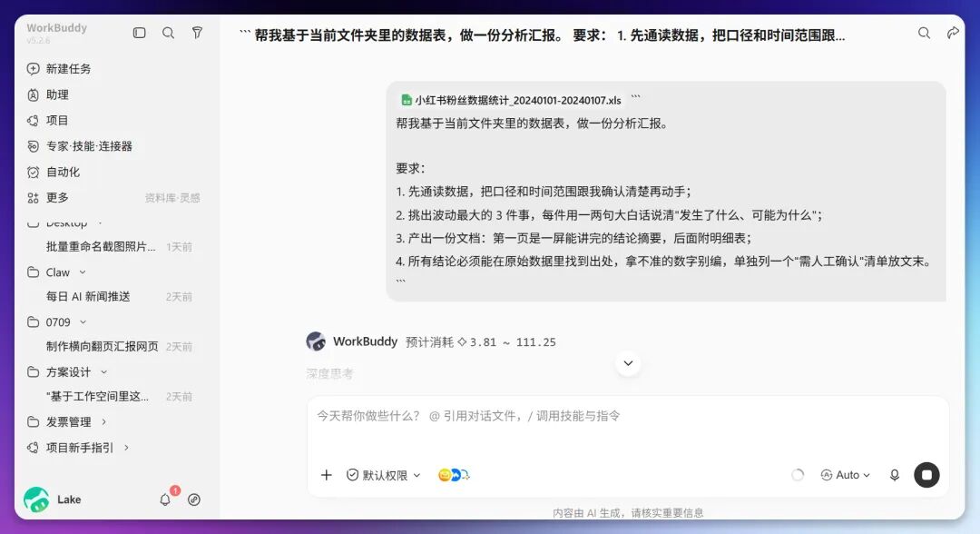Open the 助理 assistant section
980x534 pixels.
(57, 94)
